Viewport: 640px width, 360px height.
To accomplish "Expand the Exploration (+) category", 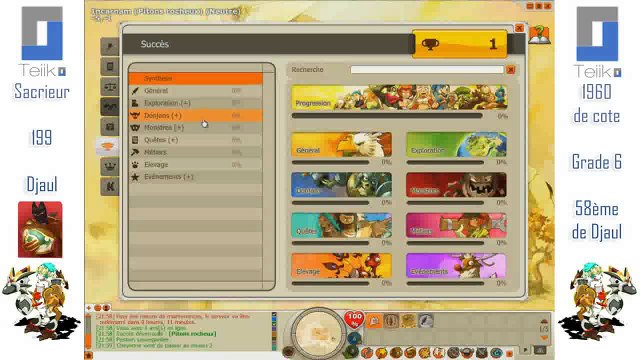I will [x=196, y=103].
